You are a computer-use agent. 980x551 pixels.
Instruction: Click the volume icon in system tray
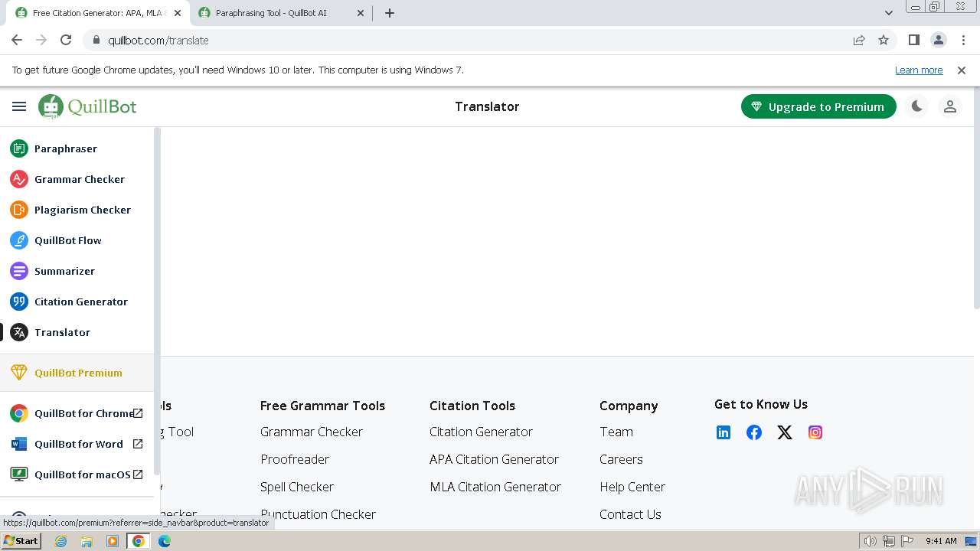871,541
